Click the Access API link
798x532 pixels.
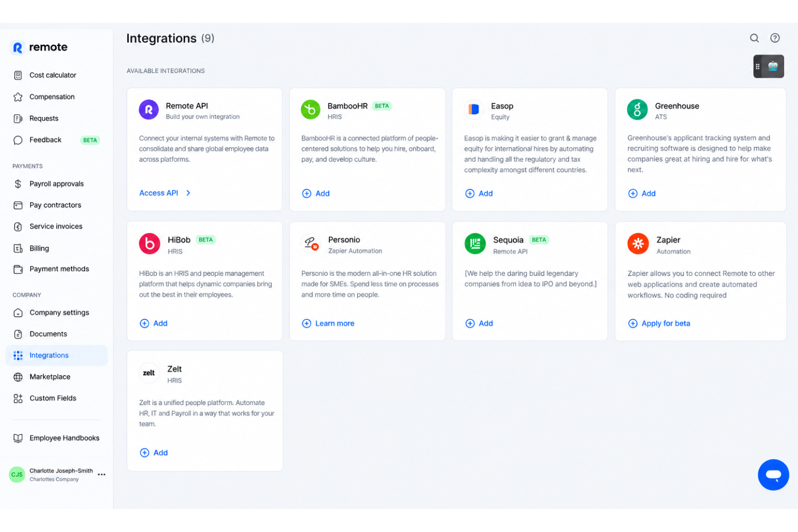point(159,193)
